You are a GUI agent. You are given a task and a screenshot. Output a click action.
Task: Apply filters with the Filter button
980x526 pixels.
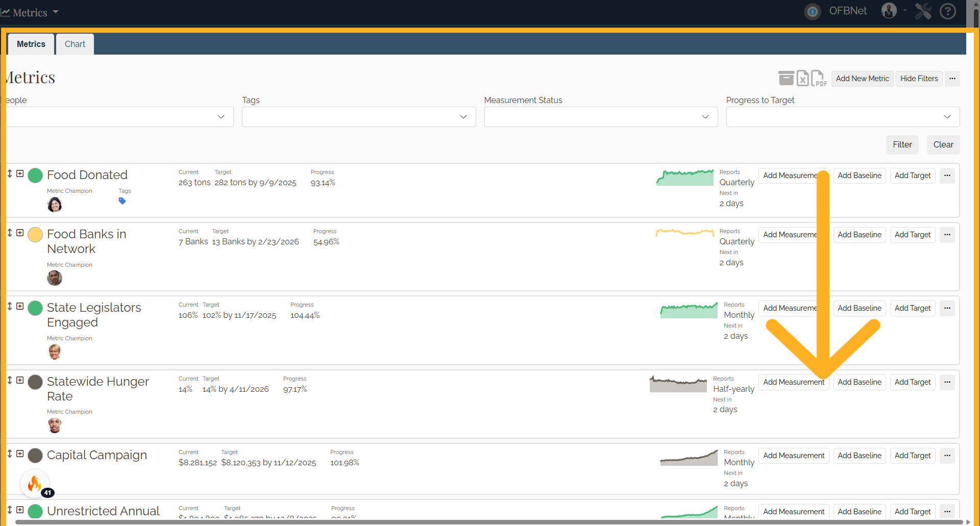[x=902, y=145]
